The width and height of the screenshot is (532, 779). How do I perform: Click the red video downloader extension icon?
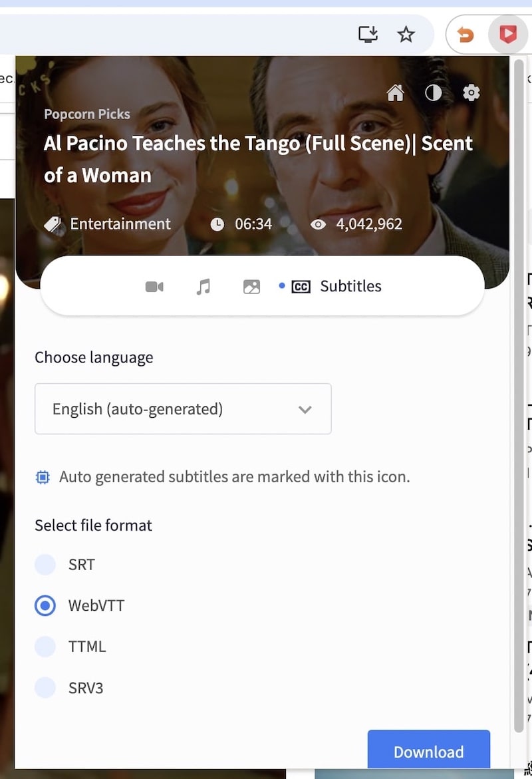coord(507,35)
